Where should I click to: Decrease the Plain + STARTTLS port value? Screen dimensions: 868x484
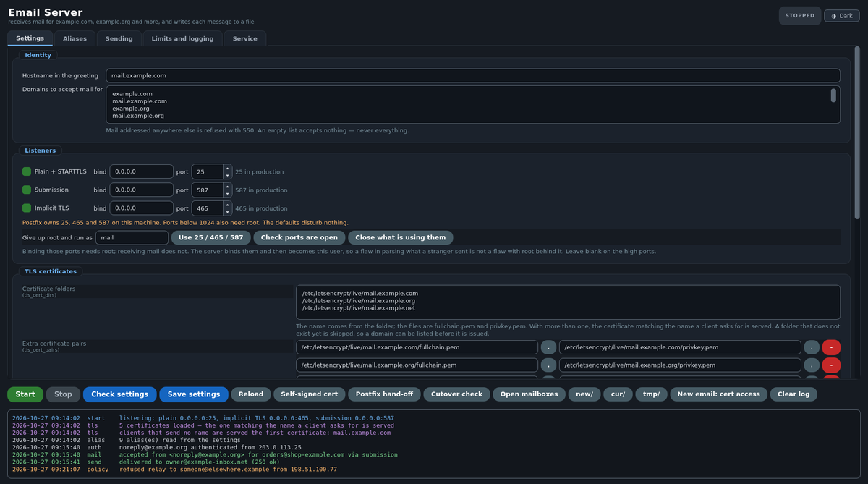pyautogui.click(x=227, y=175)
